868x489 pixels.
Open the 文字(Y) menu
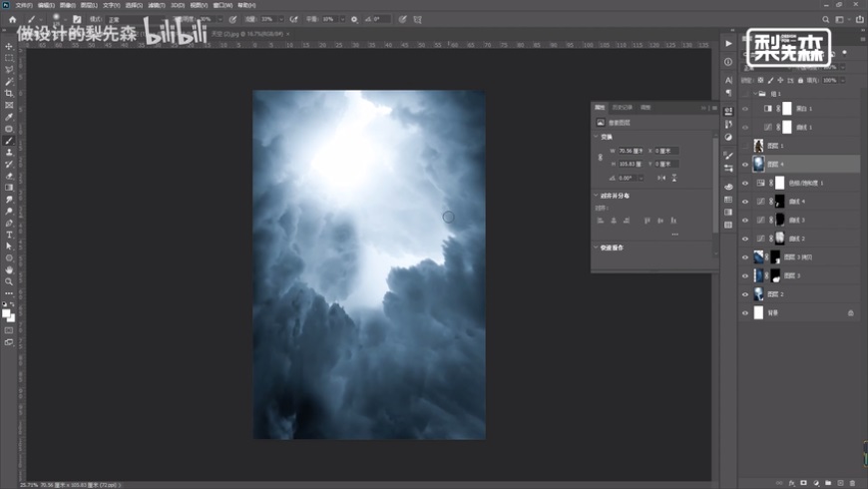point(112,5)
